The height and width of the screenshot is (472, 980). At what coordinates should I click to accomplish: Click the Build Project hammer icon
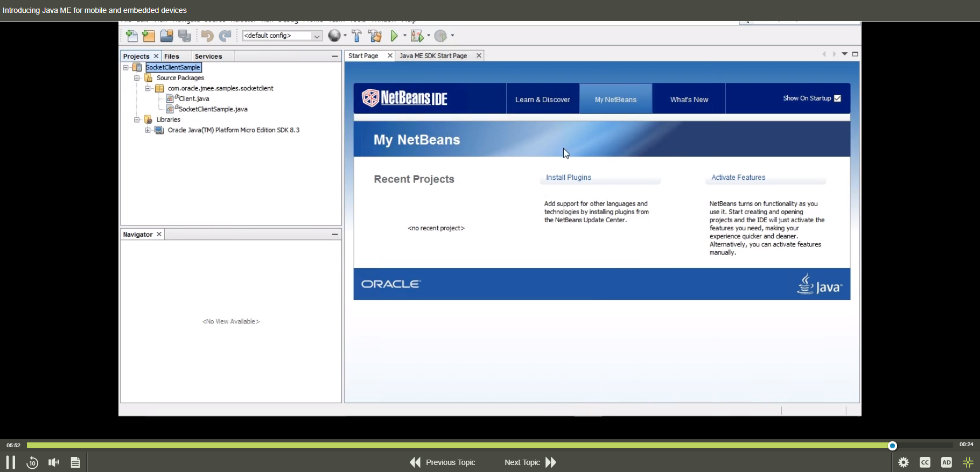[x=356, y=36]
